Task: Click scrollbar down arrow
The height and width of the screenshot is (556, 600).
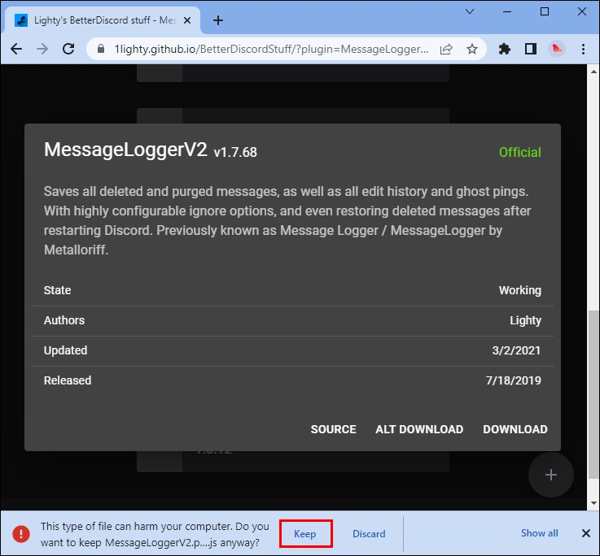Action: [593, 503]
